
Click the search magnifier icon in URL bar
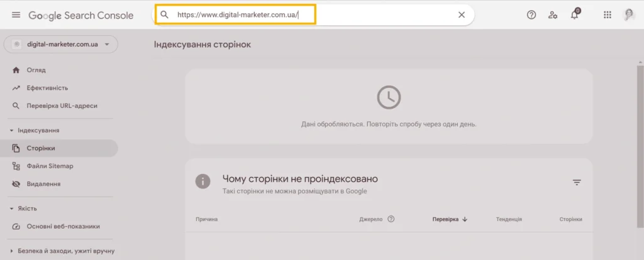click(164, 15)
